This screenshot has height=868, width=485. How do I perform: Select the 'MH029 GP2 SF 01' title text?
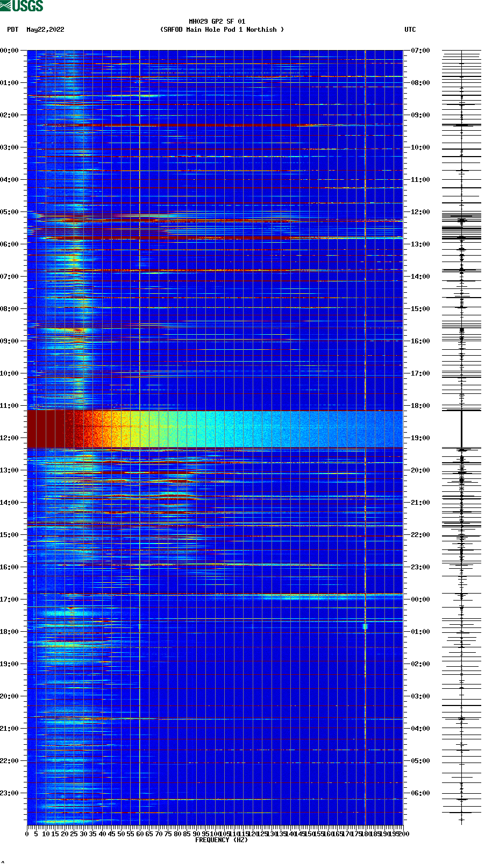[x=217, y=22]
